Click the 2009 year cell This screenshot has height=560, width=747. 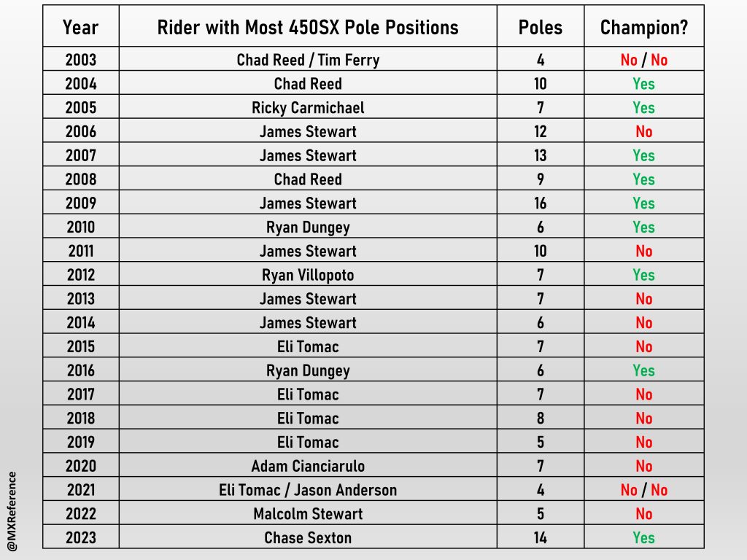(x=80, y=203)
